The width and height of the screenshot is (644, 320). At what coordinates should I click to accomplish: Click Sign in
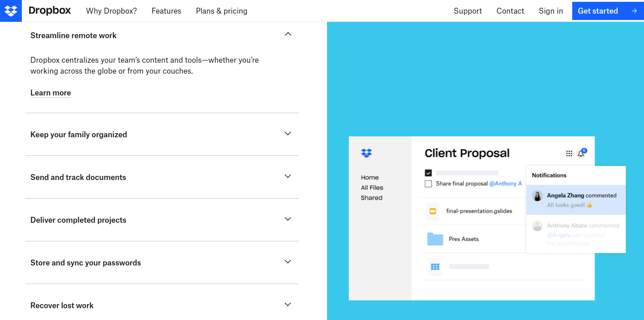coord(551,11)
